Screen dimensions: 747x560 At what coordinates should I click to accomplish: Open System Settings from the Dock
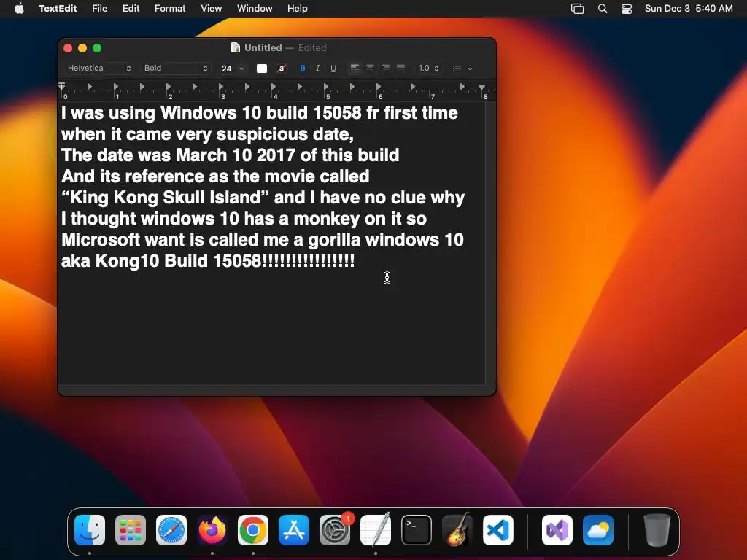click(335, 530)
